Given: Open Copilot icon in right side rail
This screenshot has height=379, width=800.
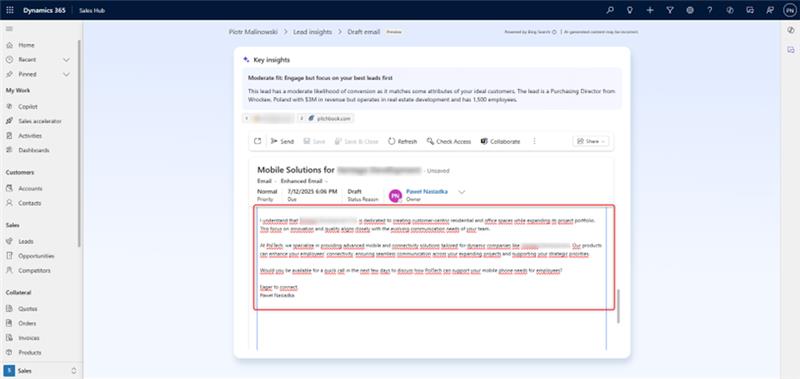Looking at the screenshot, I should click(x=791, y=30).
